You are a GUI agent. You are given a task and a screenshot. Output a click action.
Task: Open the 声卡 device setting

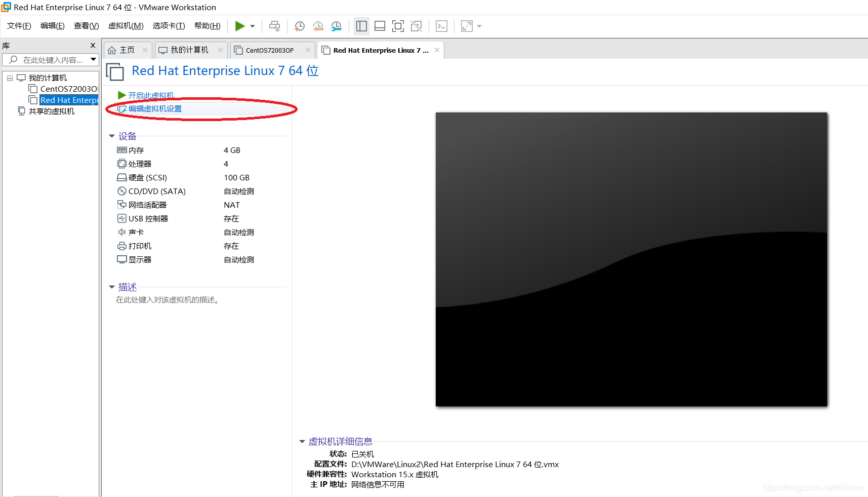(x=131, y=233)
